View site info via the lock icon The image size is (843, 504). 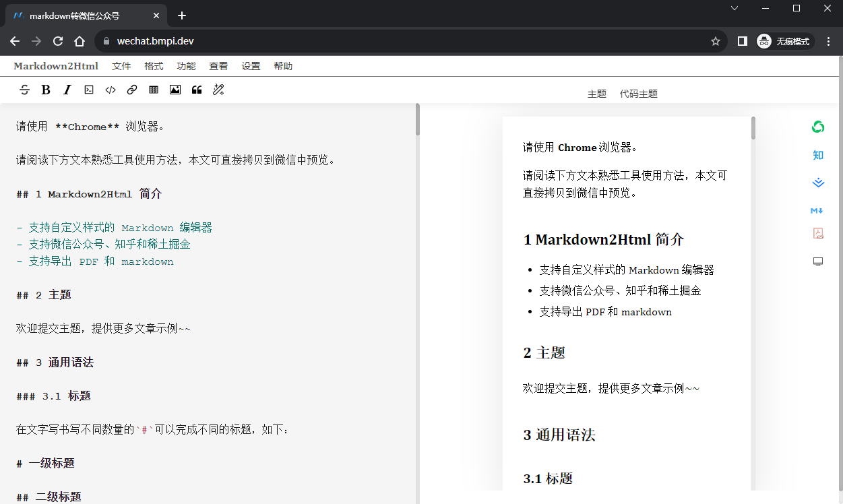pos(106,41)
